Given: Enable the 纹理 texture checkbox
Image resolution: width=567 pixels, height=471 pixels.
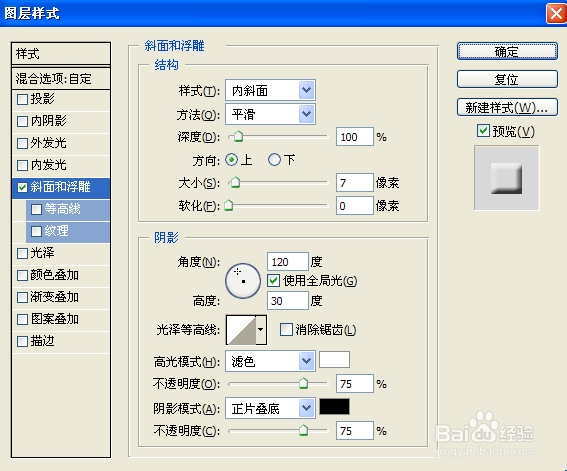Looking at the screenshot, I should (x=36, y=231).
